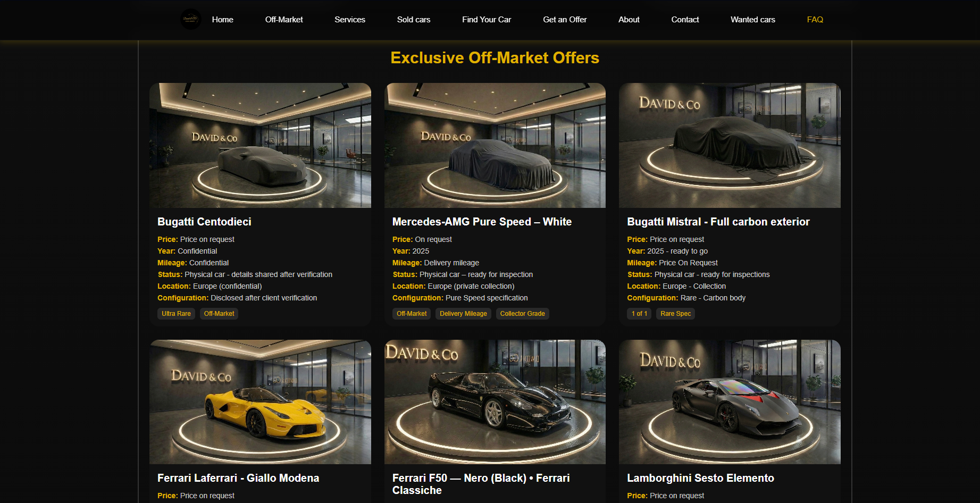980x503 pixels.
Task: Navigate to the Home page
Action: [222, 20]
